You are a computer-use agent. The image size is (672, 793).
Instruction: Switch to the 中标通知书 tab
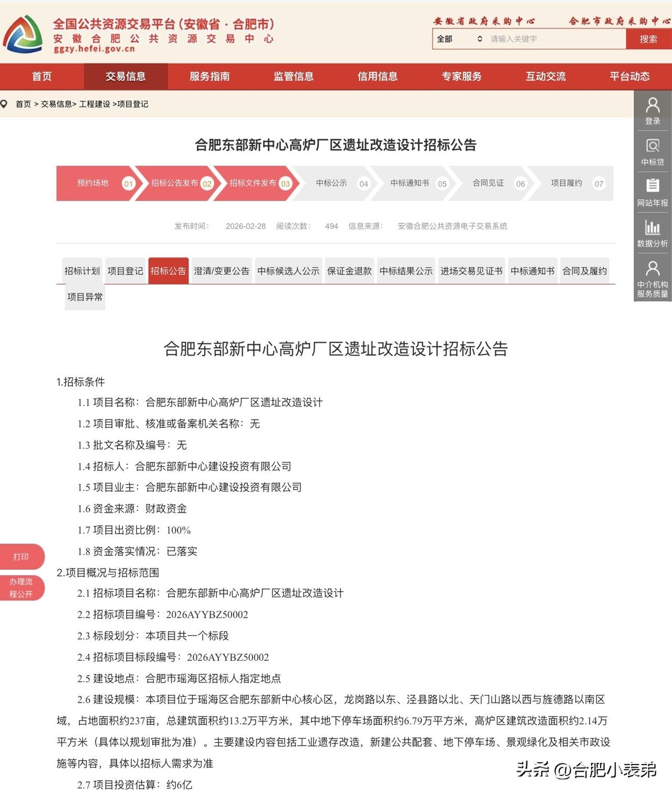pos(532,271)
